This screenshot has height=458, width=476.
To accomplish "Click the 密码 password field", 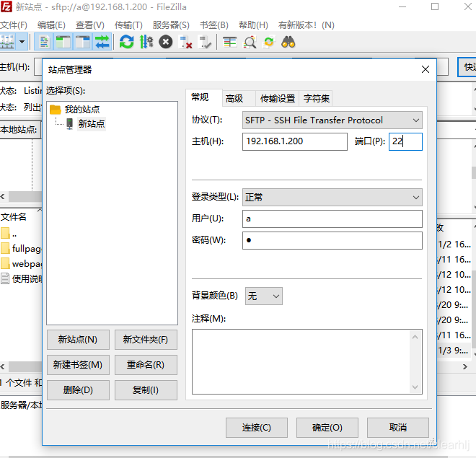I will point(332,241).
